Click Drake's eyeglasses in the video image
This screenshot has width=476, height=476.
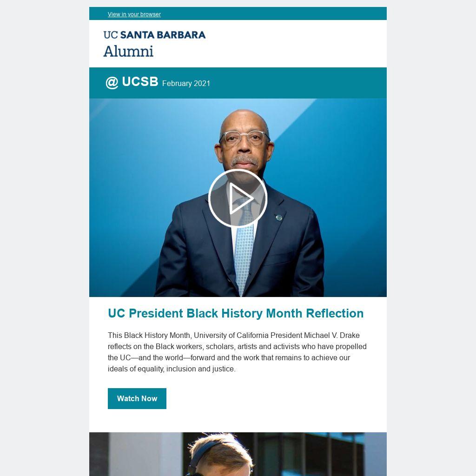click(x=245, y=138)
